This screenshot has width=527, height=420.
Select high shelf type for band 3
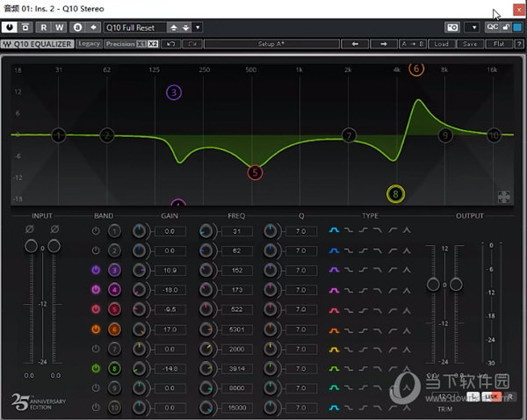pos(363,270)
